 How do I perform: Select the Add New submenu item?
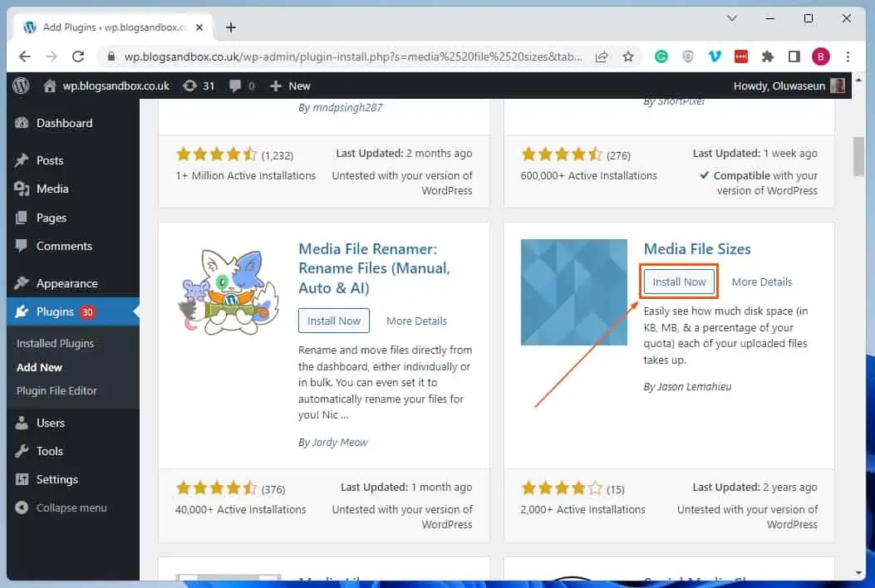pos(39,368)
